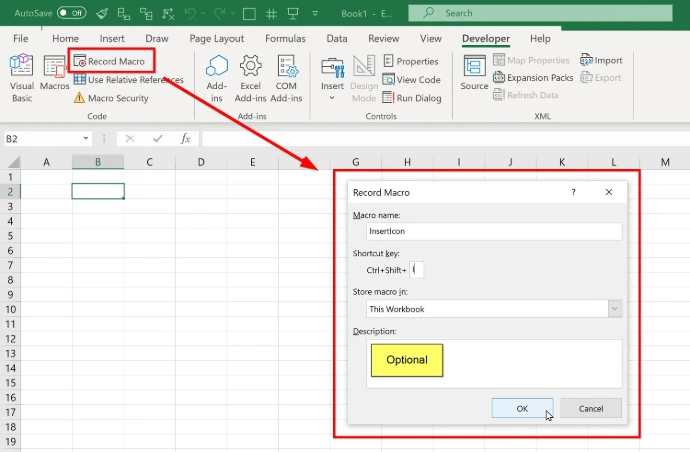690x452 pixels.
Task: Click the formula bar cancel X
Action: [130, 139]
